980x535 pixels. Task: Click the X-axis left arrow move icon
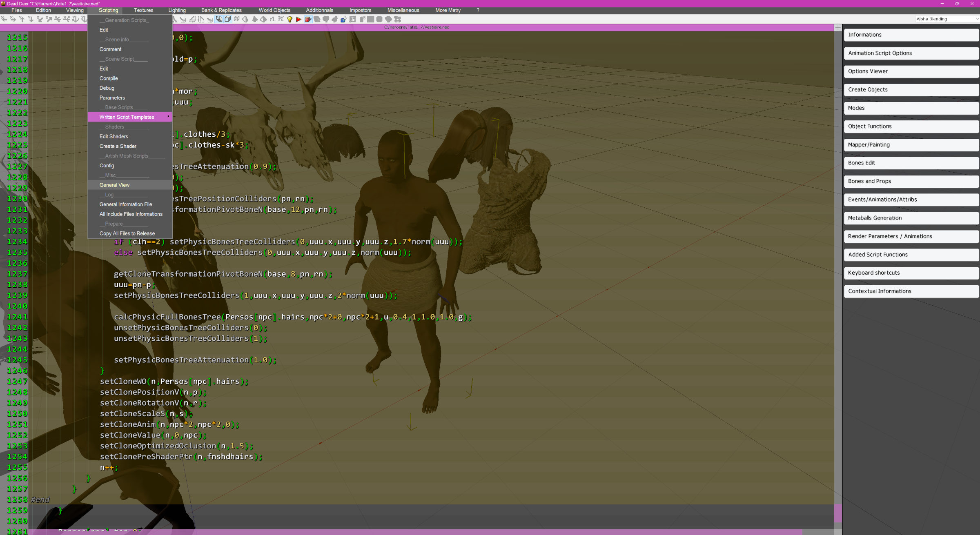[4, 19]
